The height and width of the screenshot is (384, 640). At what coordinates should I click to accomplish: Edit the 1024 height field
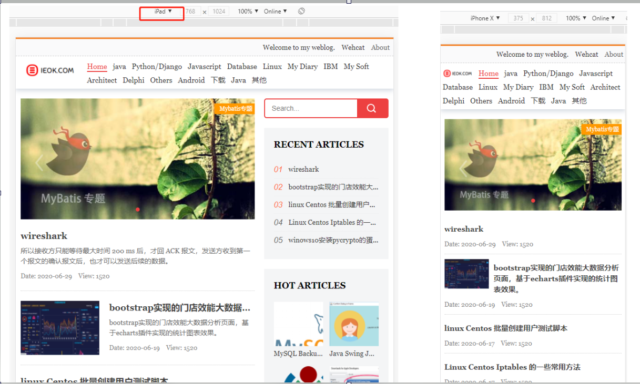pyautogui.click(x=219, y=11)
